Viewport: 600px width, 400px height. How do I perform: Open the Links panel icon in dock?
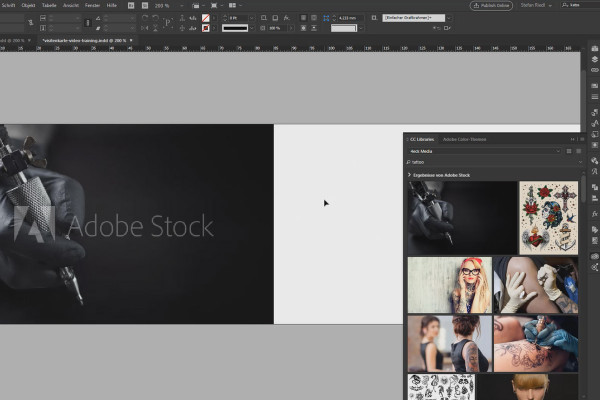(x=594, y=70)
